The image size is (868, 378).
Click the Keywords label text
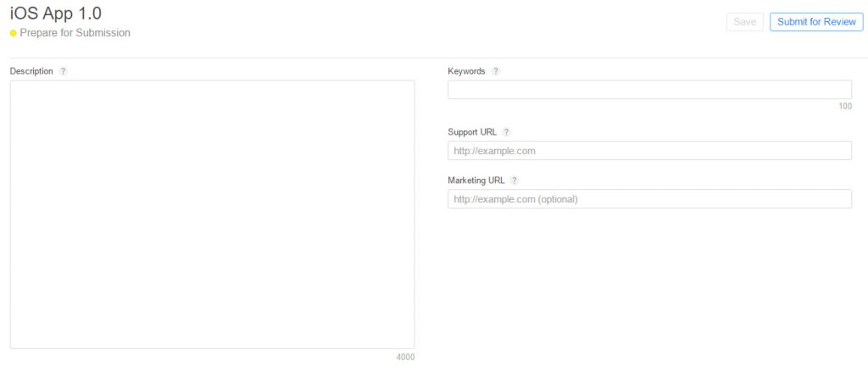466,71
